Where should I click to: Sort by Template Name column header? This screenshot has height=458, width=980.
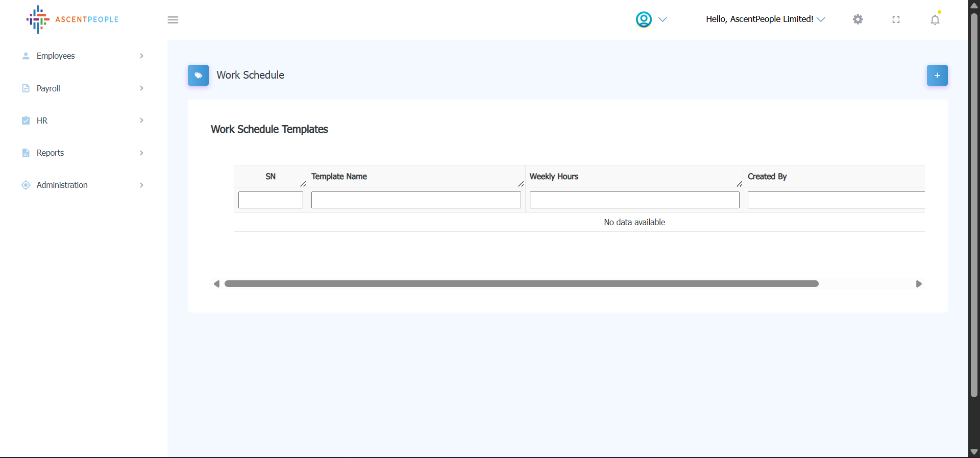pos(339,176)
